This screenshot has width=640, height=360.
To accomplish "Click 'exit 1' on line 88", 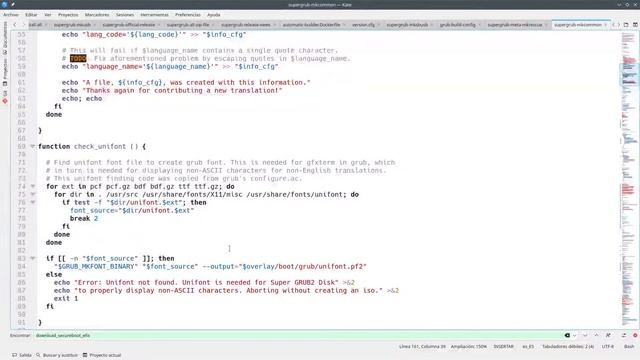I will (66, 298).
